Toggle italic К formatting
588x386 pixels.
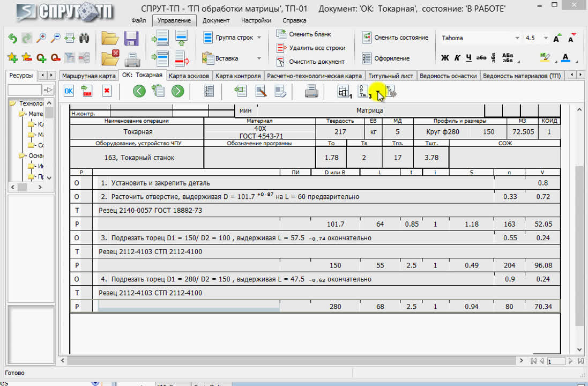pyautogui.click(x=457, y=58)
